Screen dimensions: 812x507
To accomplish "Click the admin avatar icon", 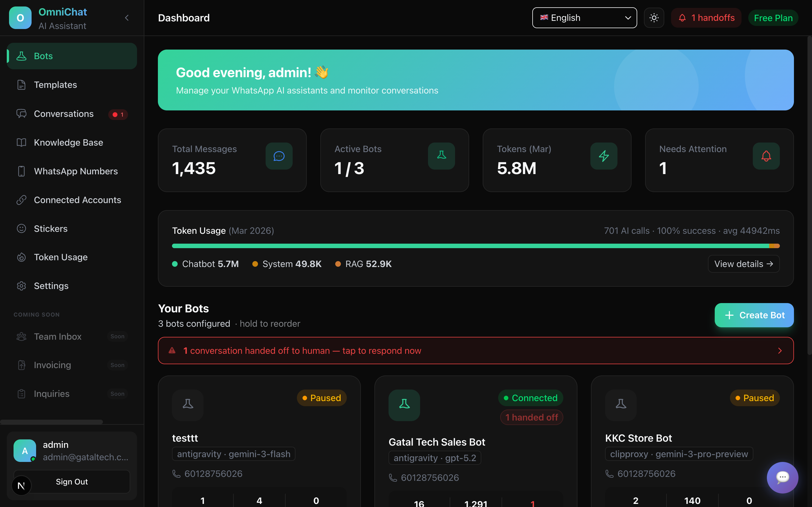I will [x=25, y=450].
